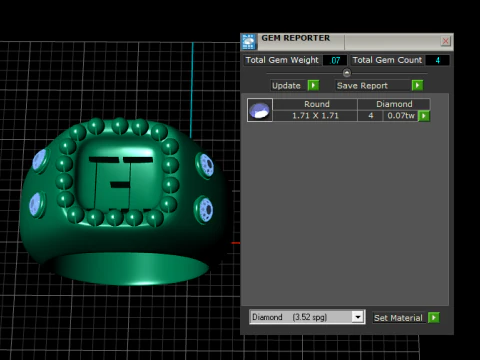
Task: Select the round gem thumbnail
Action: 260,110
